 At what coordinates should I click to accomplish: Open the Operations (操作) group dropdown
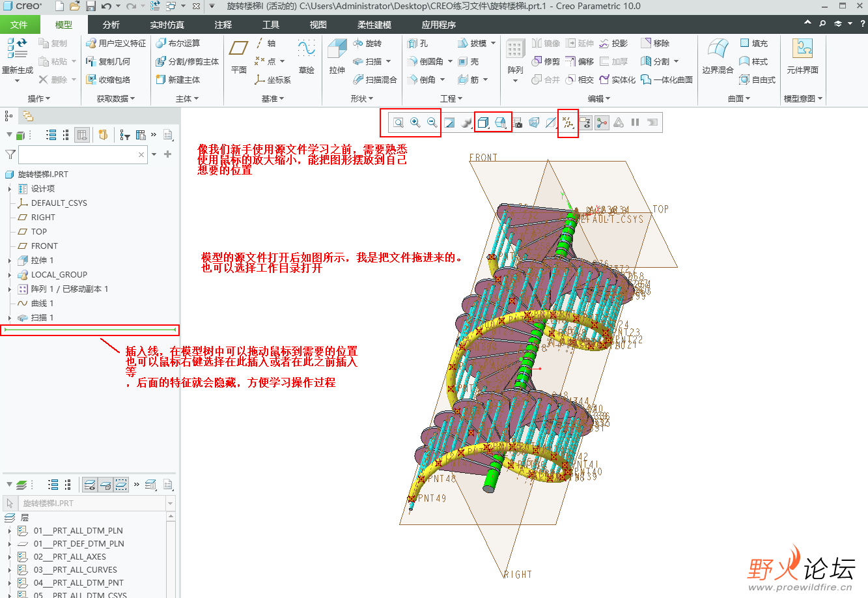(39, 98)
